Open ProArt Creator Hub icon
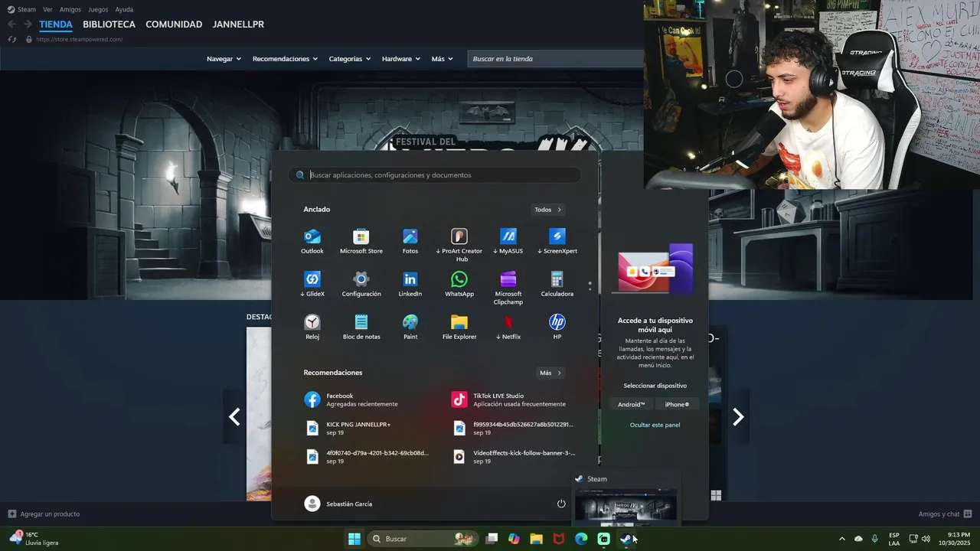This screenshot has height=551, width=980. click(x=459, y=244)
